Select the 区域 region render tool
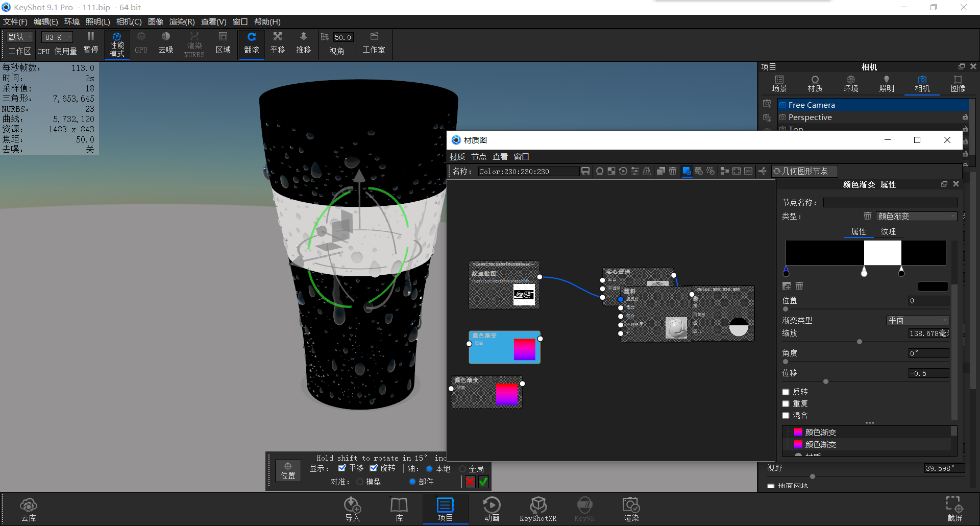Image resolution: width=980 pixels, height=526 pixels. 223,44
